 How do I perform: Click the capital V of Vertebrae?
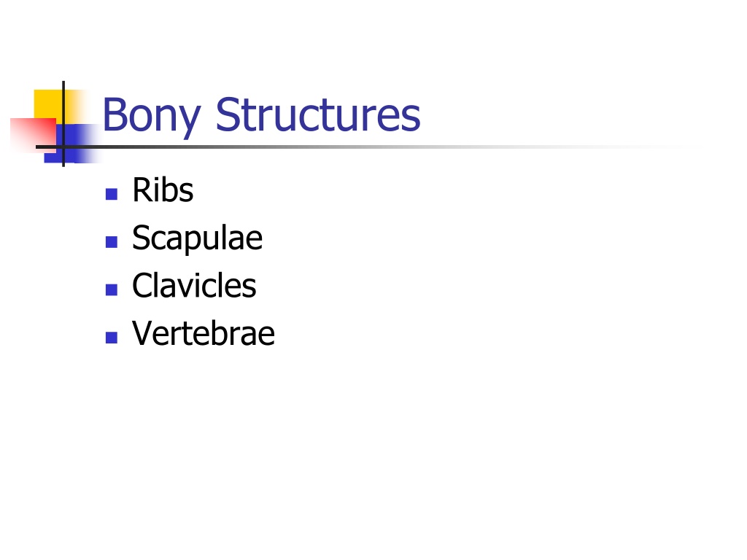pyautogui.click(x=144, y=332)
